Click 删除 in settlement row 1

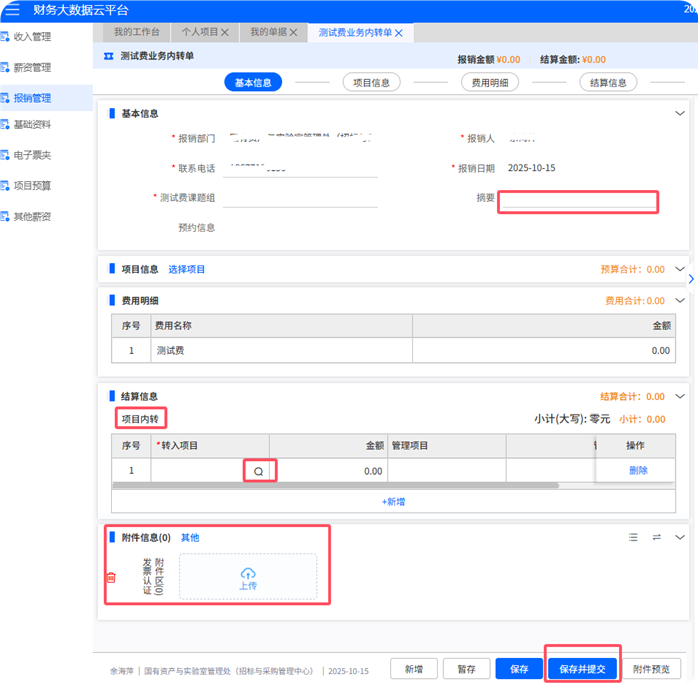click(x=638, y=470)
